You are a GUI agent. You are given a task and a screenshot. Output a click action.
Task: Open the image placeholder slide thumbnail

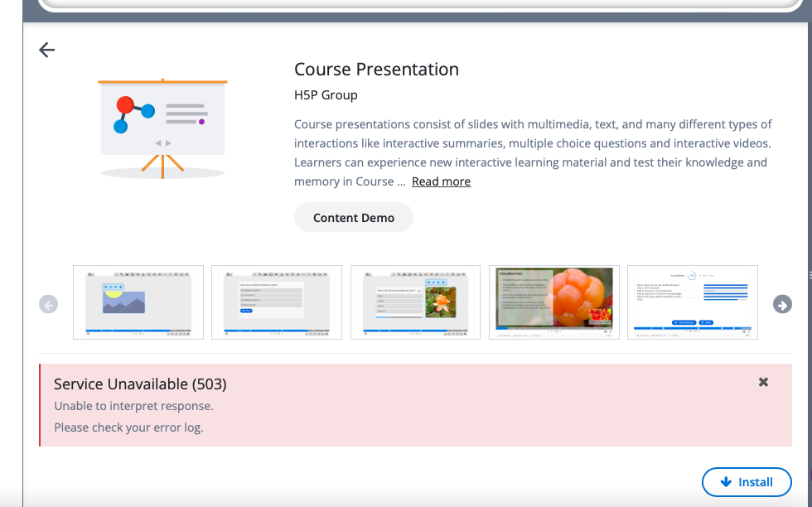138,302
